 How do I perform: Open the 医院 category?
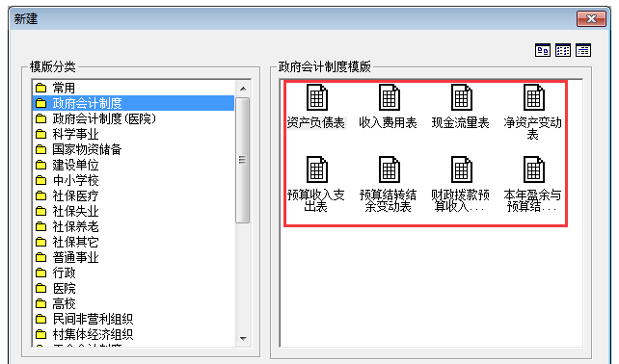coord(133,288)
